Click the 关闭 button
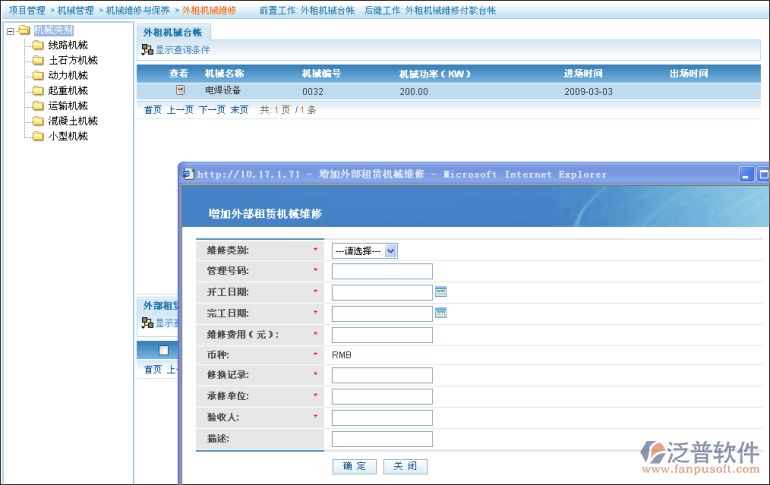The image size is (770, 485). click(x=404, y=467)
